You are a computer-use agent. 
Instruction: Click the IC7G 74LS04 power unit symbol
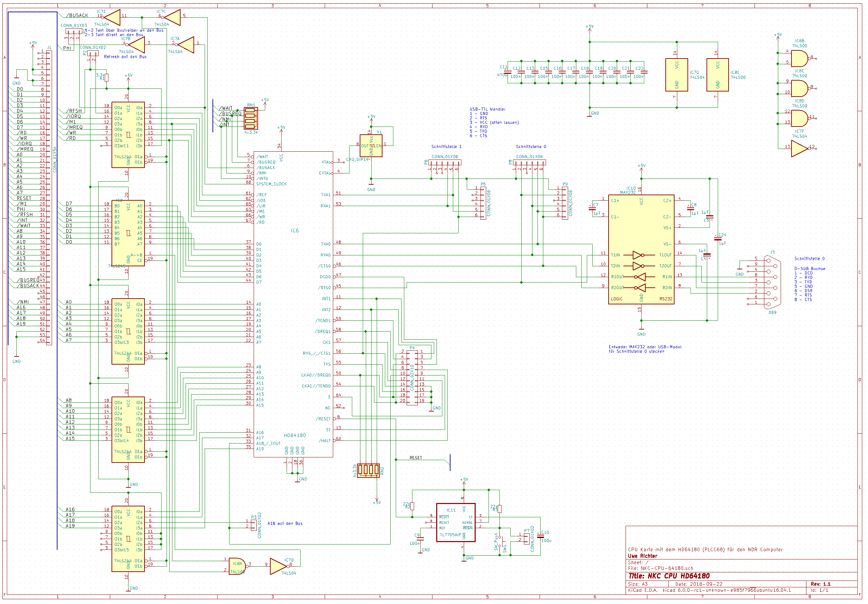pos(677,75)
